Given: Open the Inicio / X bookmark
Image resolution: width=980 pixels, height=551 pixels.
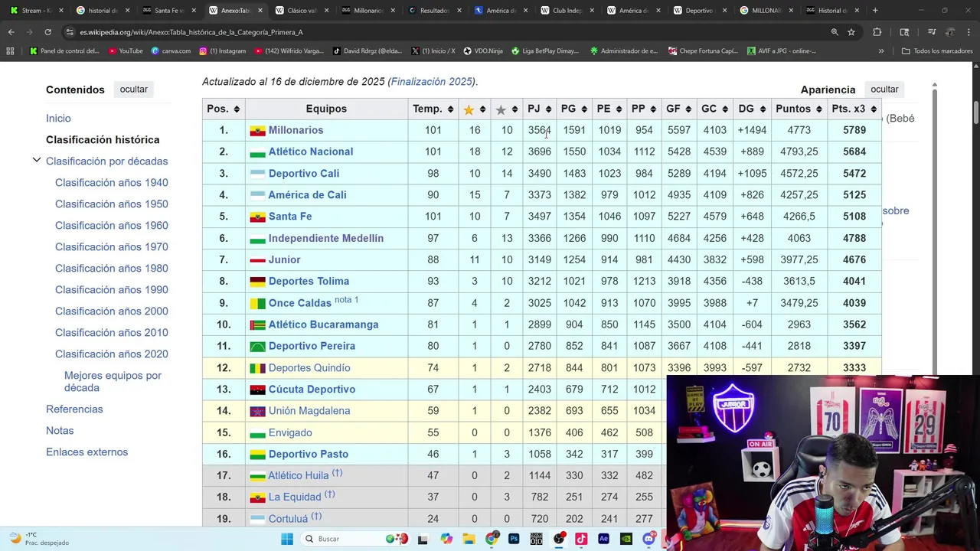Looking at the screenshot, I should pyautogui.click(x=433, y=51).
